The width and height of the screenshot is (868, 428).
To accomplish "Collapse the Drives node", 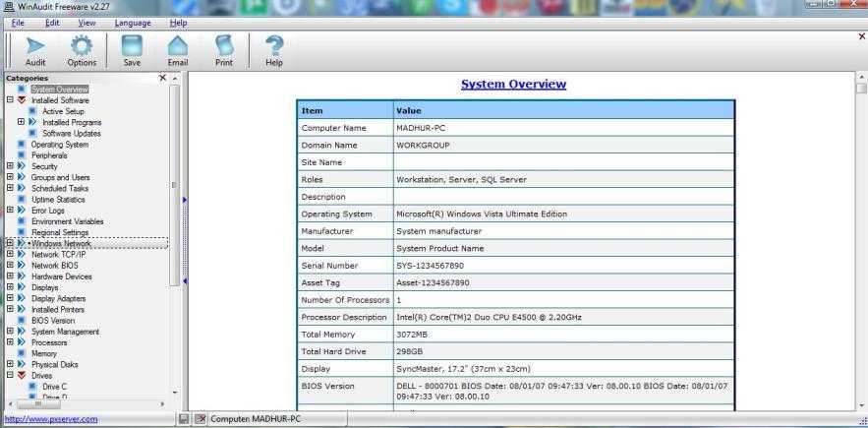I will click(10, 375).
